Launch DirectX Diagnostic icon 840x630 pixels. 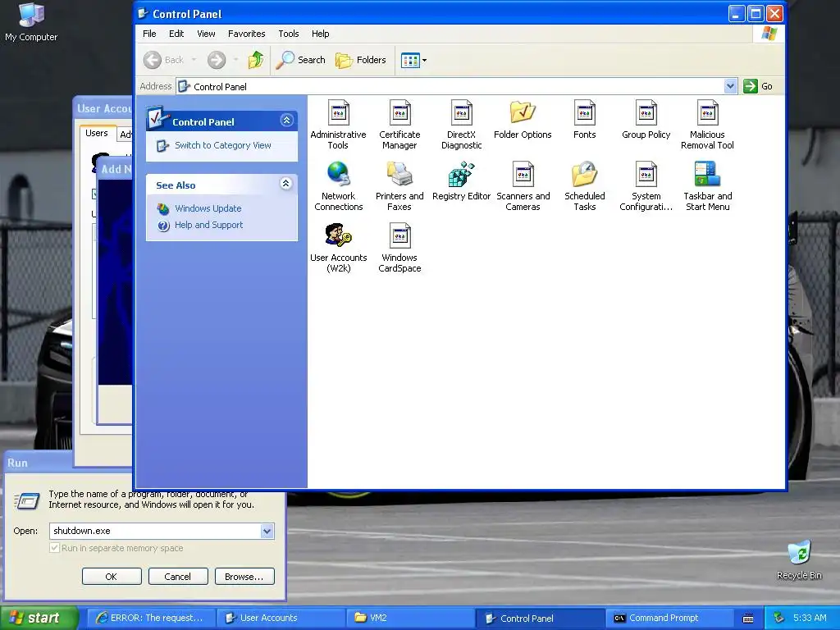[x=461, y=125]
